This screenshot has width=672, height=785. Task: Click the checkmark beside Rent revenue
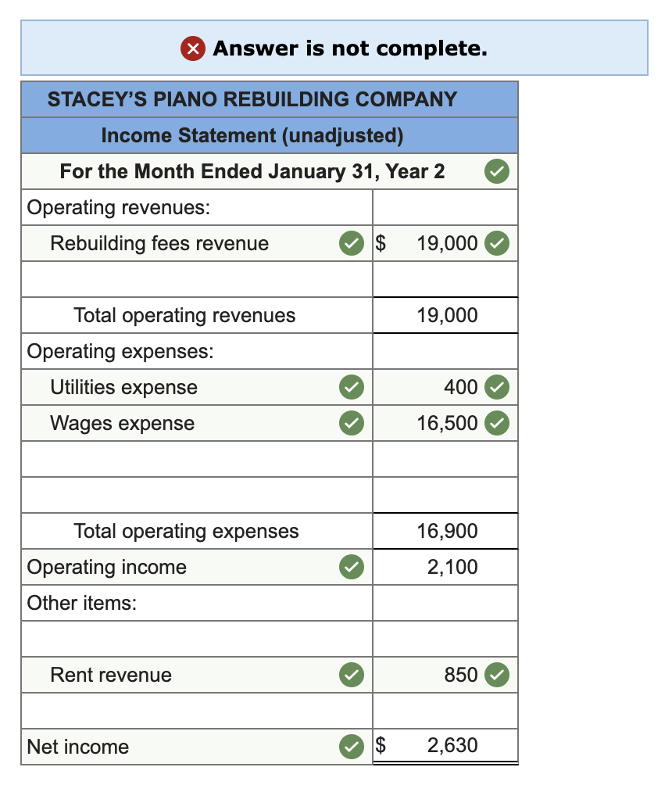coord(351,675)
